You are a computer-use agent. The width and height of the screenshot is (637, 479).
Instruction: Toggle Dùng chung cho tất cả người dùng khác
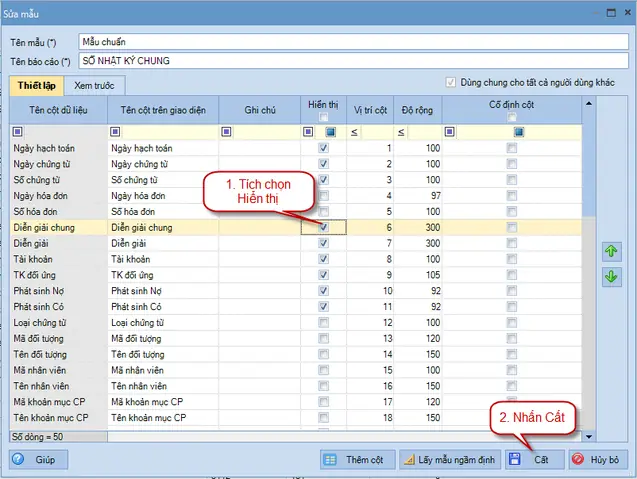click(x=451, y=82)
